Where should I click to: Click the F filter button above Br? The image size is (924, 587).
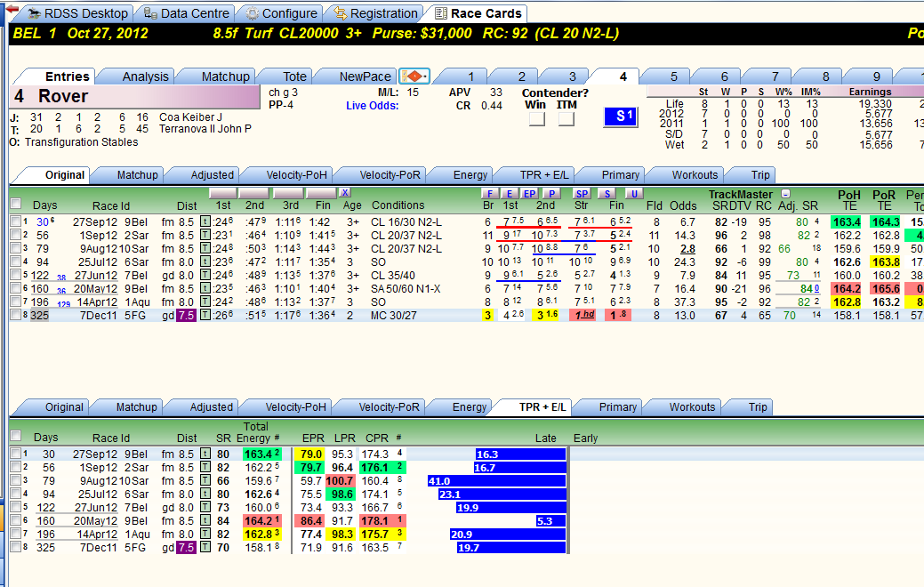click(489, 193)
